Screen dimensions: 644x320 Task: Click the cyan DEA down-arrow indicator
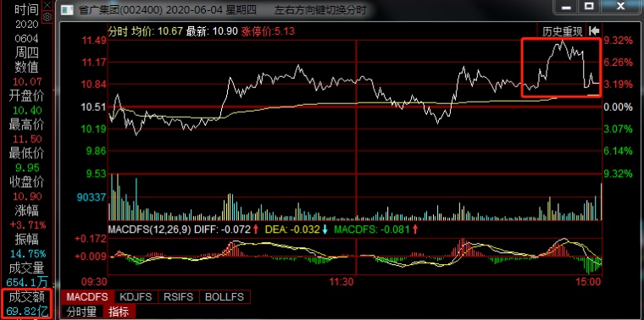tap(325, 229)
